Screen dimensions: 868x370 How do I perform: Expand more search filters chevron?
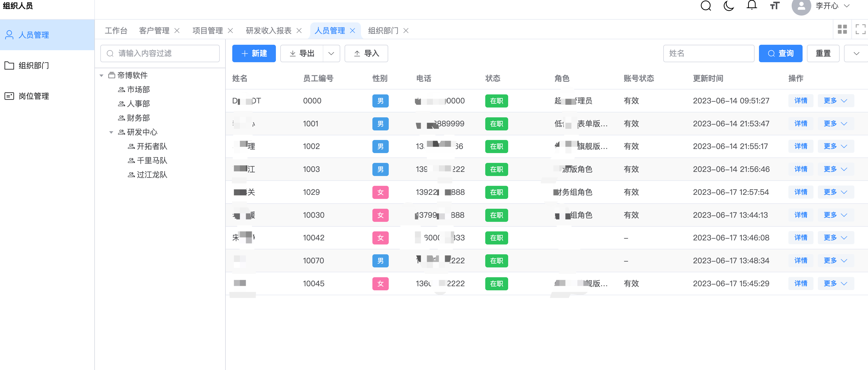pyautogui.click(x=856, y=53)
